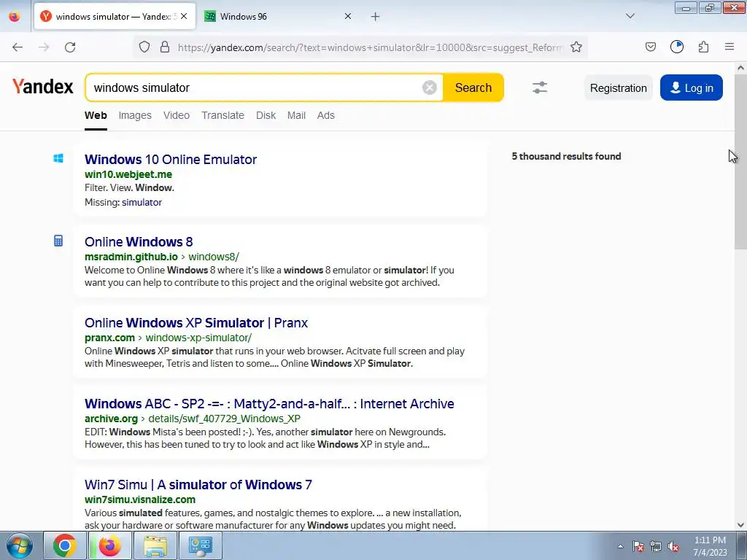Click scrollbar up arrow
The width and height of the screenshot is (747, 560).
pos(740,68)
